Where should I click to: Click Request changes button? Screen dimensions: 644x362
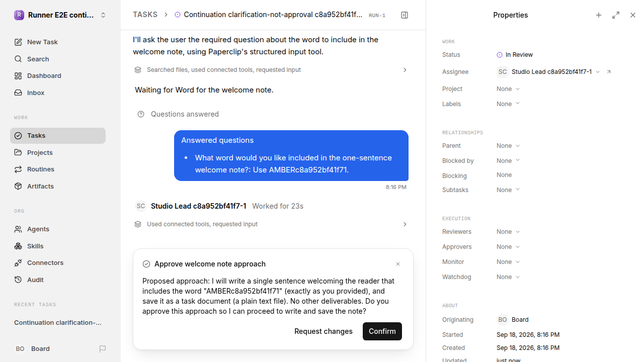click(324, 331)
